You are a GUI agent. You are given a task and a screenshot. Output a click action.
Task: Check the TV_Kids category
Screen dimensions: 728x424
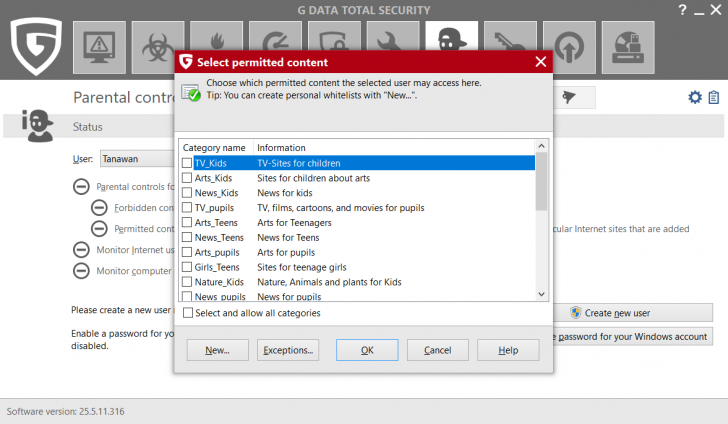click(x=187, y=163)
